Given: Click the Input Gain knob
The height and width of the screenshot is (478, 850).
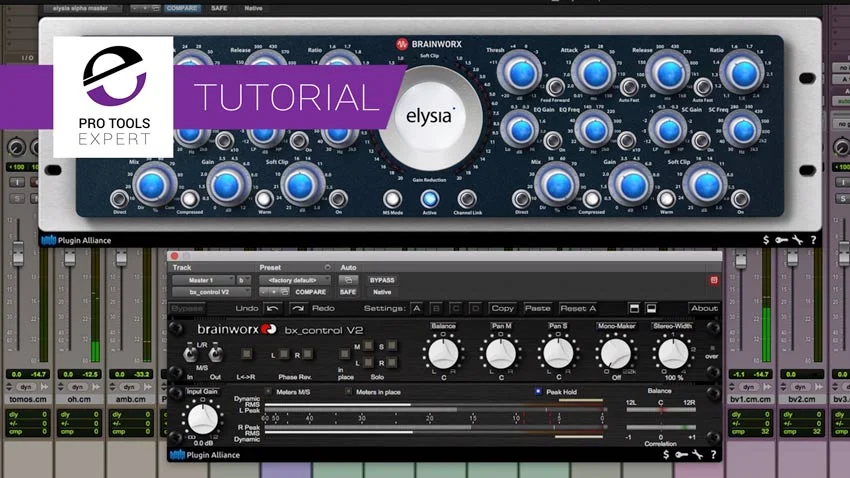Looking at the screenshot, I should (203, 418).
